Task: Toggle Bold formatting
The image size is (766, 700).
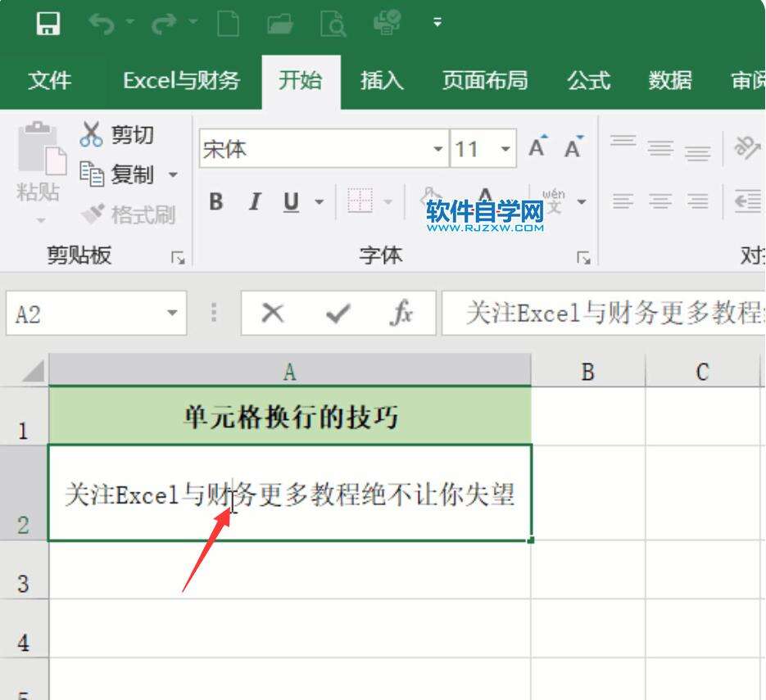Action: pos(215,202)
